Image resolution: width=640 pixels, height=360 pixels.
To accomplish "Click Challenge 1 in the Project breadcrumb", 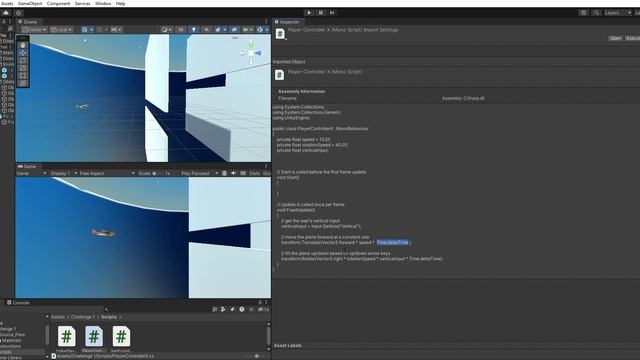I will click(83, 317).
